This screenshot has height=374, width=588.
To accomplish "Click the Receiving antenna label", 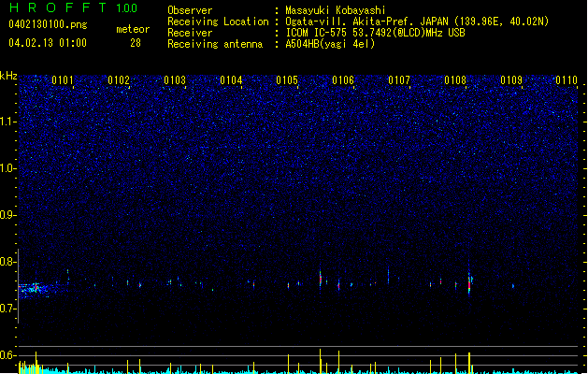I will pyautogui.click(x=215, y=44).
